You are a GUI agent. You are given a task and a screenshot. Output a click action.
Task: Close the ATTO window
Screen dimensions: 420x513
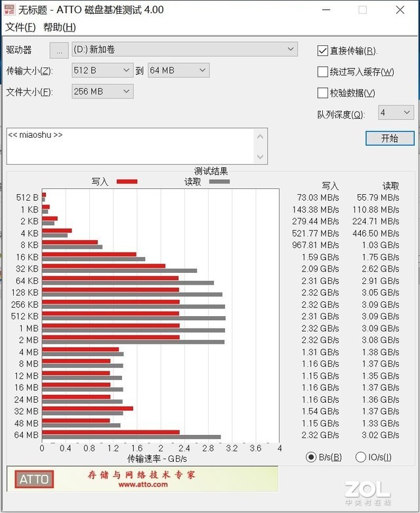coord(400,10)
